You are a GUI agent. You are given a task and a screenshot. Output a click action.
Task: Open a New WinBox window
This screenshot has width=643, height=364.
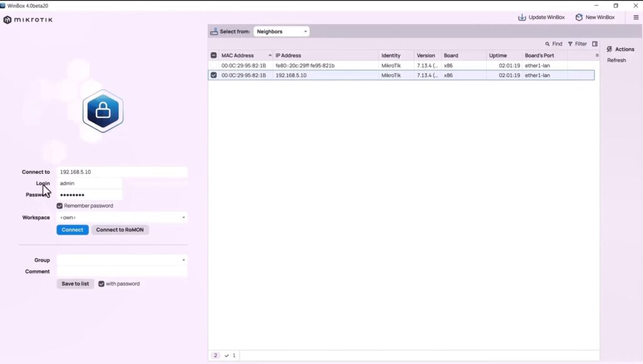(x=595, y=17)
